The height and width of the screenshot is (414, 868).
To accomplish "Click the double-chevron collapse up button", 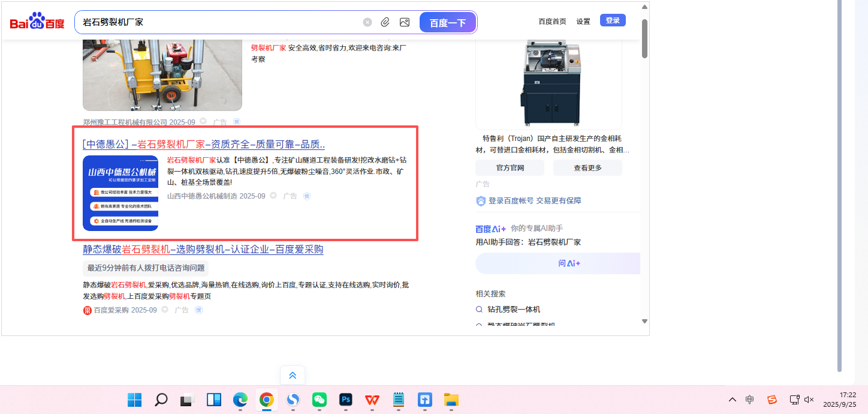I will (293, 376).
